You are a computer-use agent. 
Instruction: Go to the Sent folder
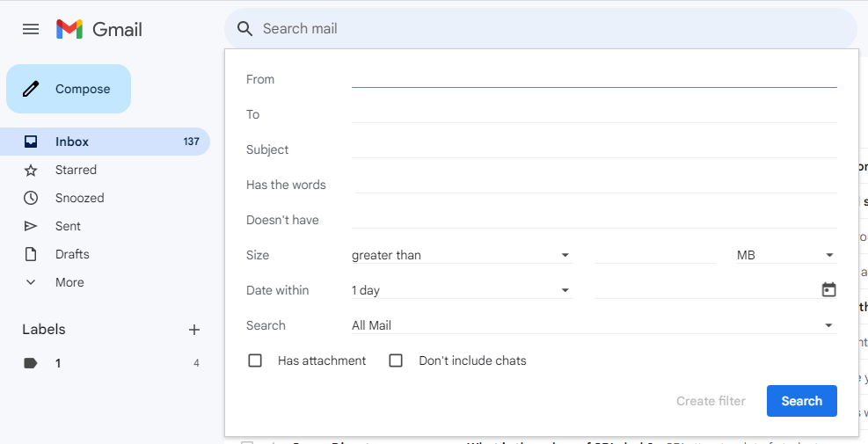(68, 226)
